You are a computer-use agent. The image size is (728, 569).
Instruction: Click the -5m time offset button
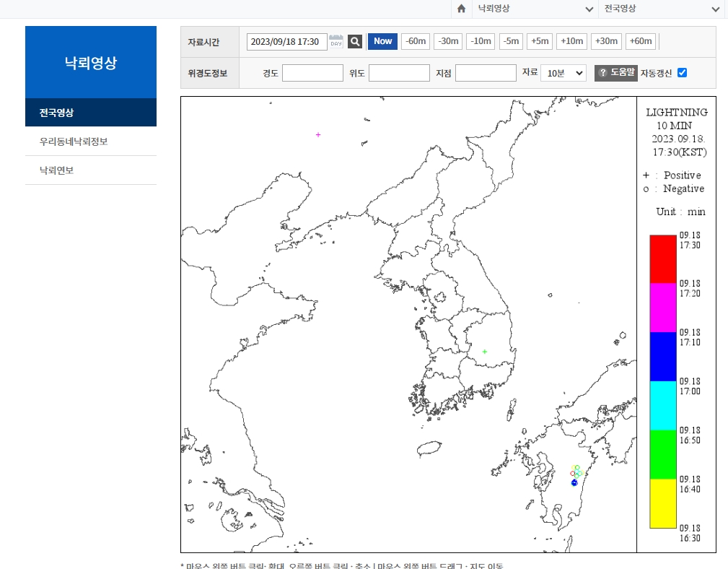(511, 41)
